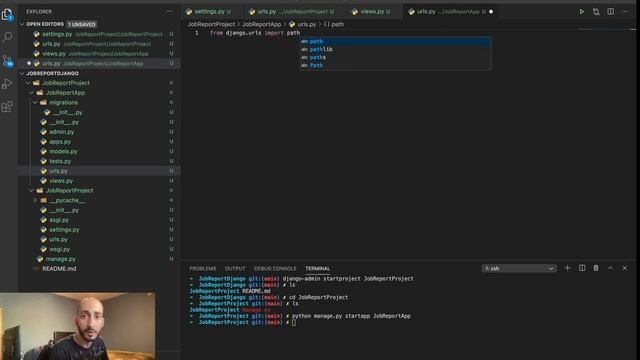This screenshot has width=640, height=360.
Task: Split the terminal panel
Action: point(582,268)
